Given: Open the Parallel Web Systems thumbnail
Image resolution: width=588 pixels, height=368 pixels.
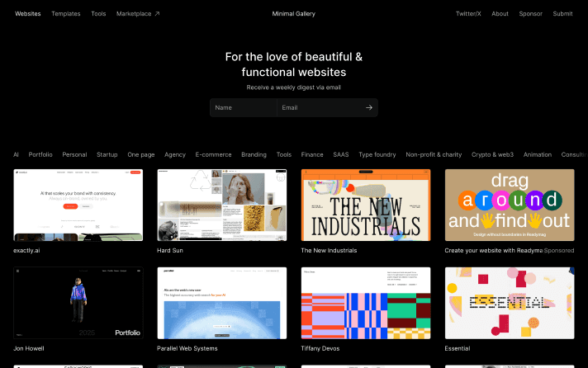Looking at the screenshot, I should (x=222, y=303).
